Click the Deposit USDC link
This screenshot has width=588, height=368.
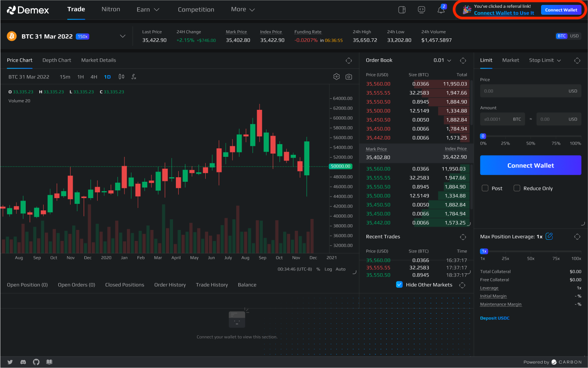[495, 318]
